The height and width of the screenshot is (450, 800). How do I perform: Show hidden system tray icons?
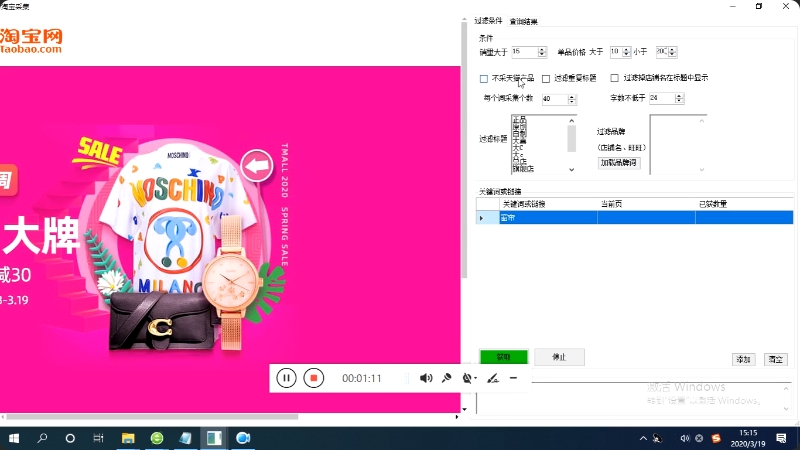(x=643, y=438)
